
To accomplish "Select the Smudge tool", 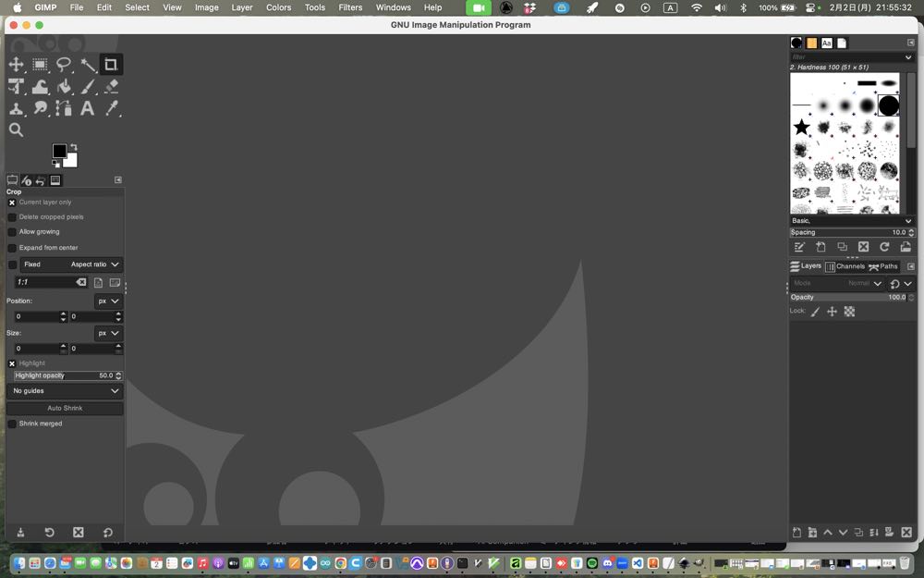I will tap(40, 108).
